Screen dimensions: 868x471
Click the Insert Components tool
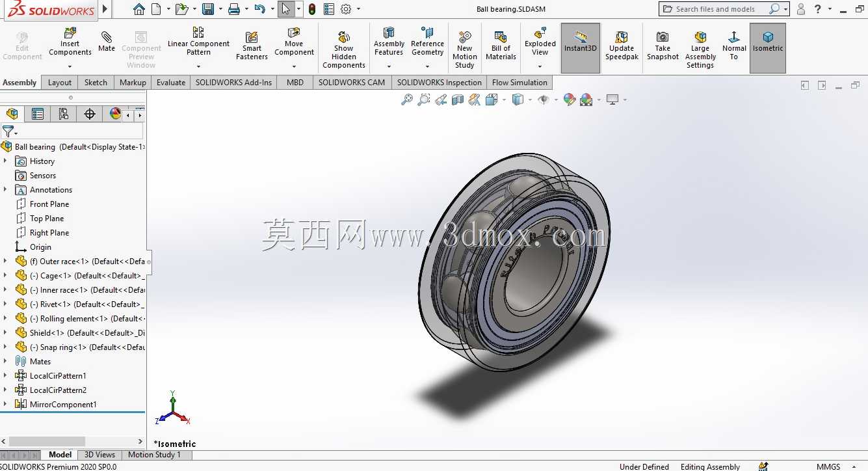click(x=70, y=42)
